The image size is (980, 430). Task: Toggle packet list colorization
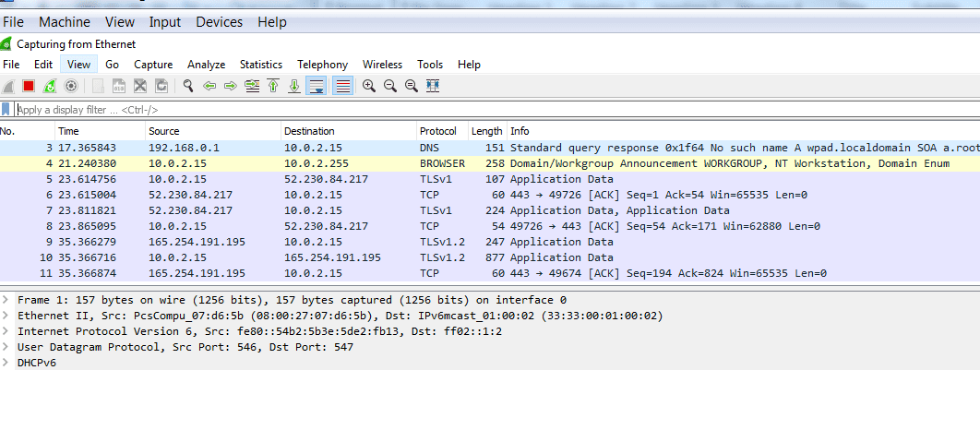pos(341,86)
